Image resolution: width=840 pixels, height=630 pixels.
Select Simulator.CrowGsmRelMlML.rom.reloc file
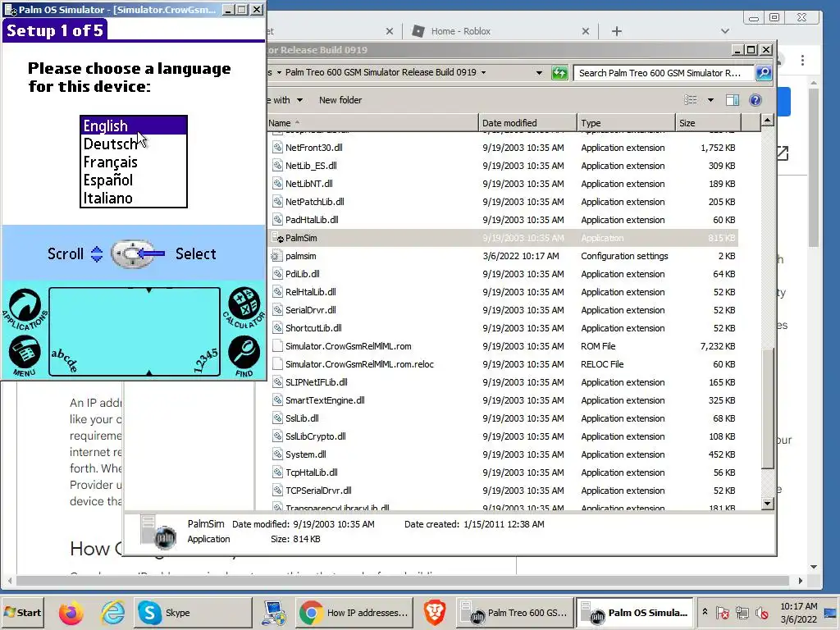359,364
